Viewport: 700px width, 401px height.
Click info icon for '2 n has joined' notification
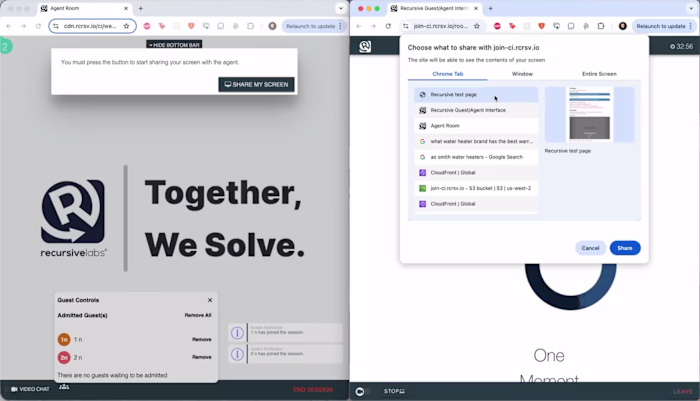coord(237,354)
